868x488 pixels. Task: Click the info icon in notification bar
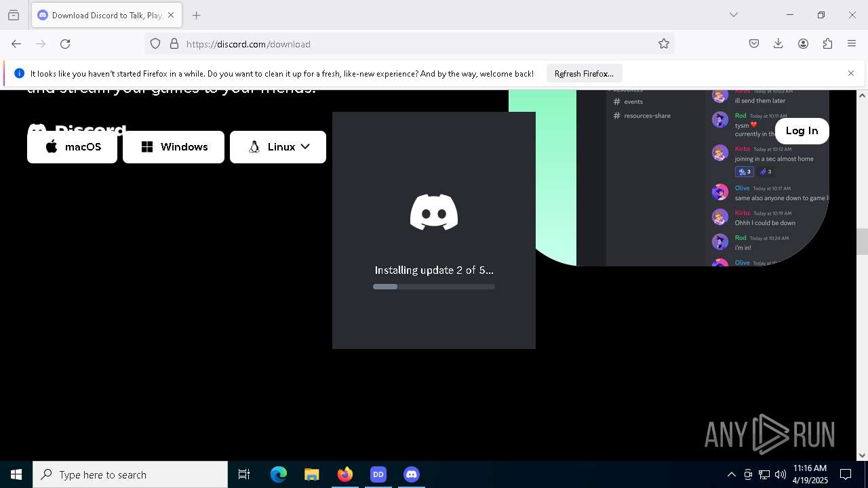click(x=20, y=74)
